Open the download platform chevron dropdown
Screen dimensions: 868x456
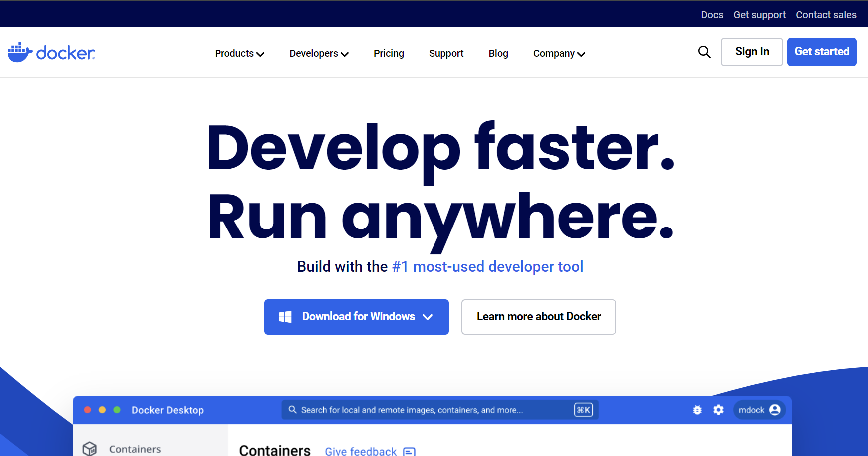[428, 317]
